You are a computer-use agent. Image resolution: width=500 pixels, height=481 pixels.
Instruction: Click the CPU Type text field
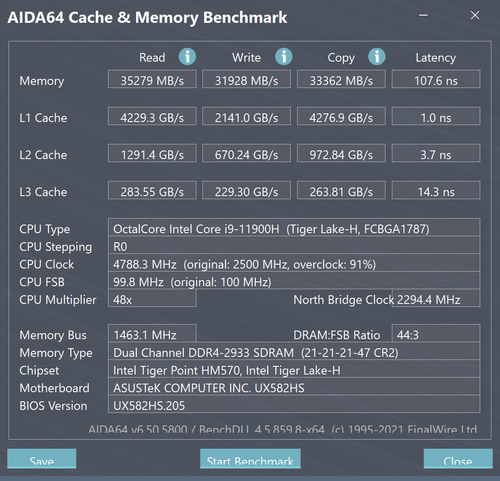tap(294, 227)
